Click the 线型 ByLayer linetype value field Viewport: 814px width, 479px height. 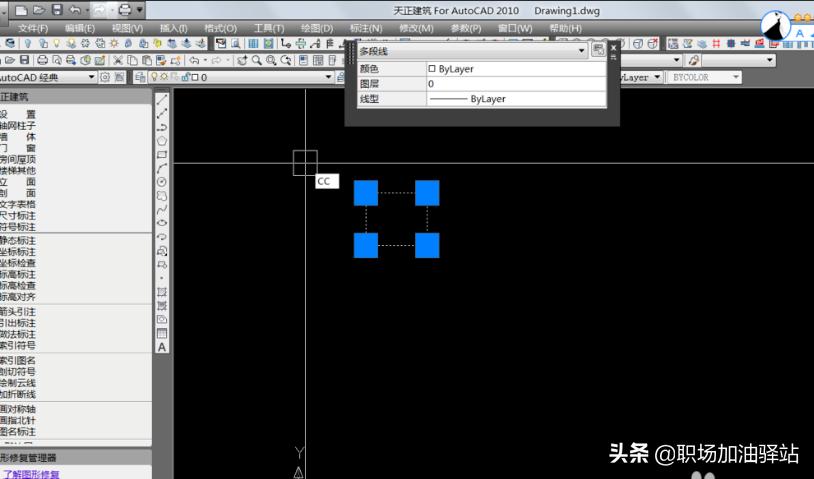516,99
